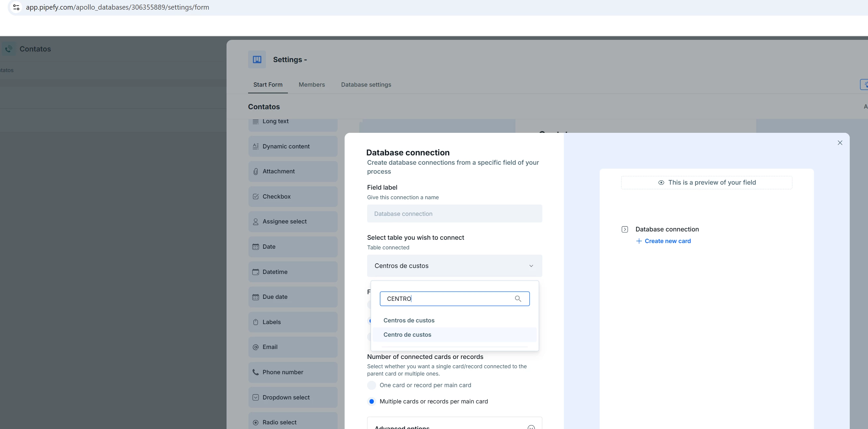Select One card or record per main card
868x429 pixels.
tap(371, 385)
